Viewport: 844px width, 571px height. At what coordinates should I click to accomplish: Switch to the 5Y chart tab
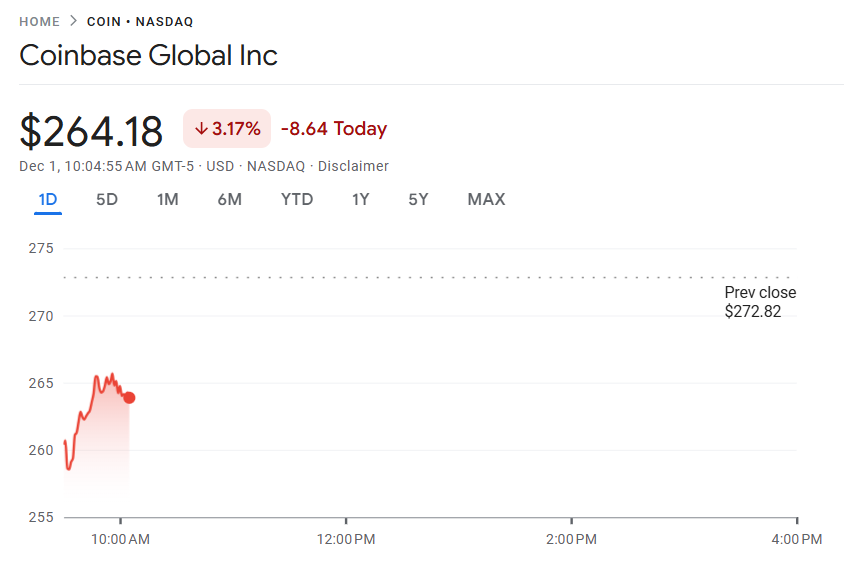[x=418, y=199]
